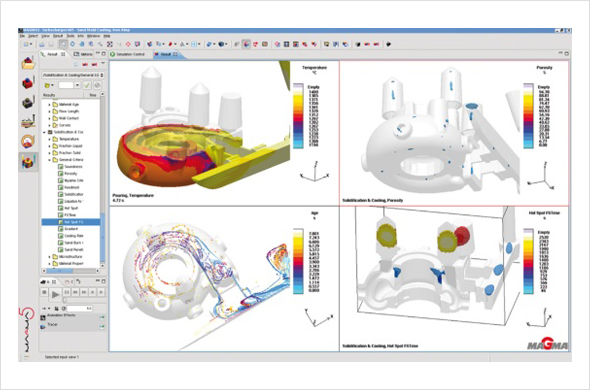590x390 pixels.
Task: Expand the Microstructure folder
Action: (49, 257)
